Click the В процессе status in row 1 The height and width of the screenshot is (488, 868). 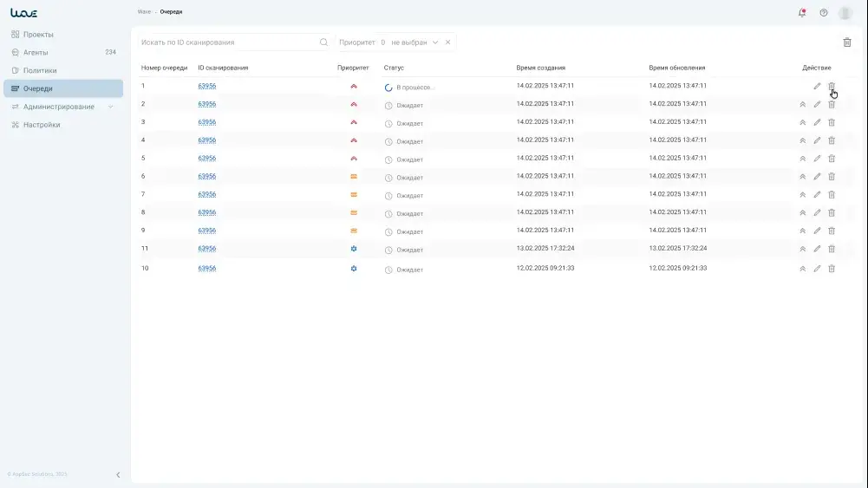409,88
